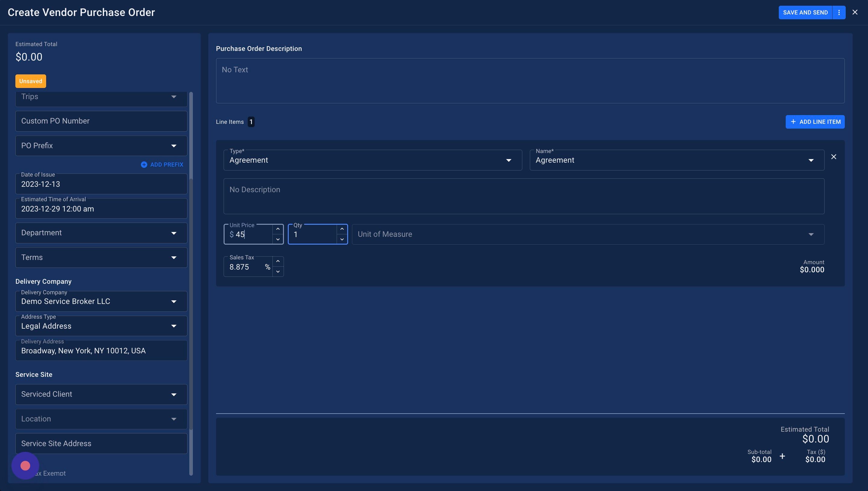Click the Add Line Item button

click(x=815, y=122)
